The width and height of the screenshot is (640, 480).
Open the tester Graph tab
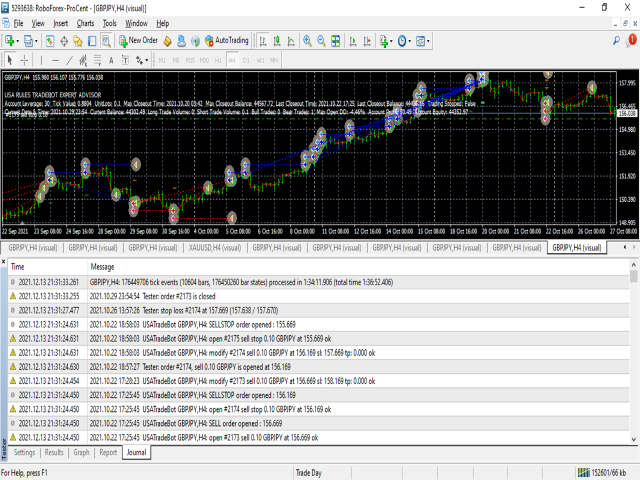click(81, 452)
